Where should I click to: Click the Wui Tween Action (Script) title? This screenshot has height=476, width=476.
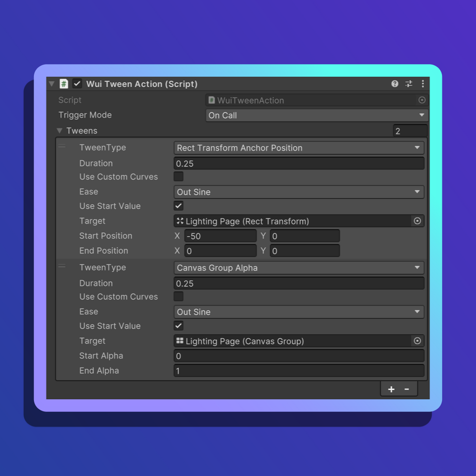142,84
